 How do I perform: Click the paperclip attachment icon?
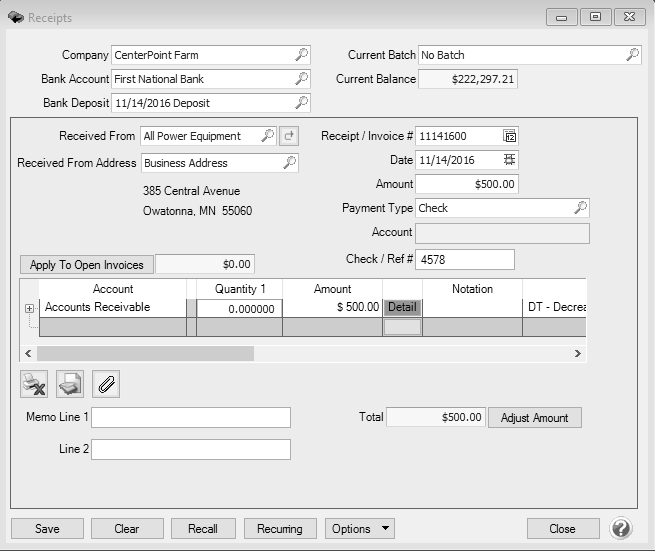point(105,383)
